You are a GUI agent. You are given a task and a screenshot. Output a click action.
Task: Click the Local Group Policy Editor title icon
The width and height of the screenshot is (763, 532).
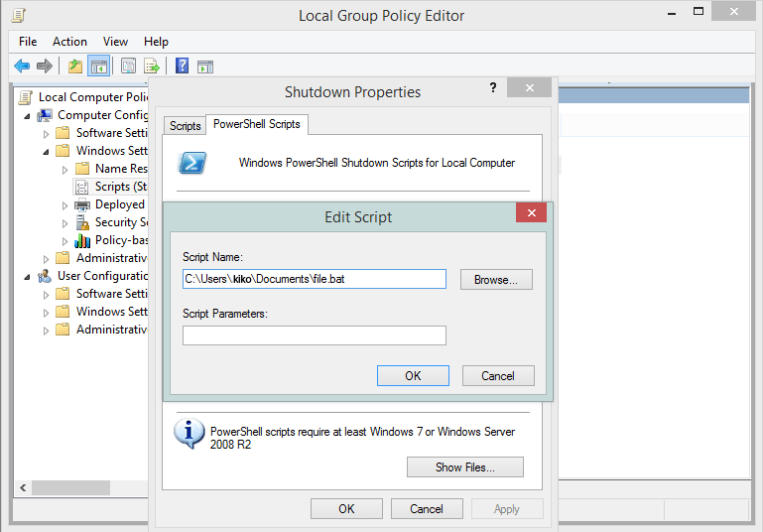point(19,15)
